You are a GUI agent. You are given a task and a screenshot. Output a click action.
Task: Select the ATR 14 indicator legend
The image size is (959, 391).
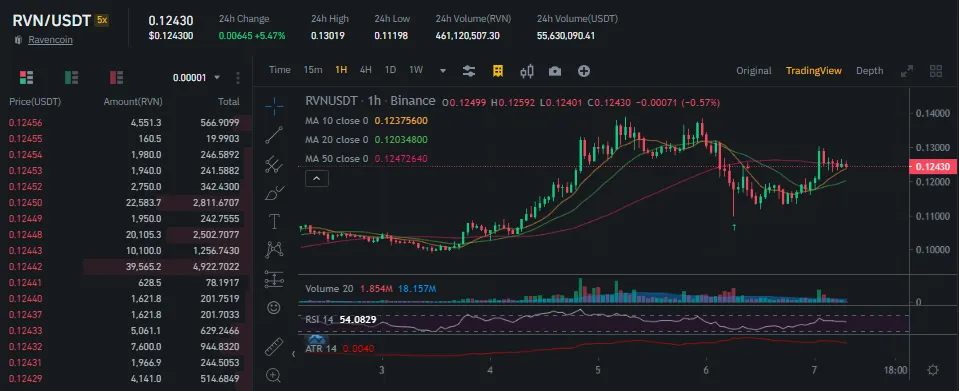(339, 349)
